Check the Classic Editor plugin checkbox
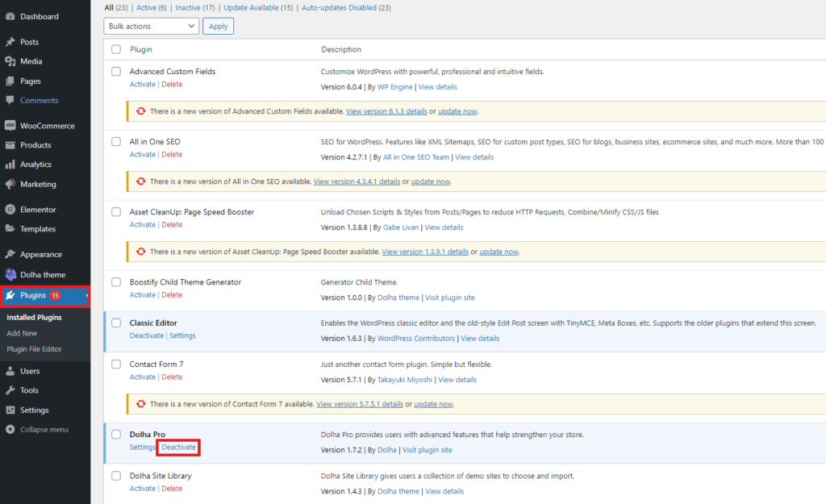 [116, 323]
